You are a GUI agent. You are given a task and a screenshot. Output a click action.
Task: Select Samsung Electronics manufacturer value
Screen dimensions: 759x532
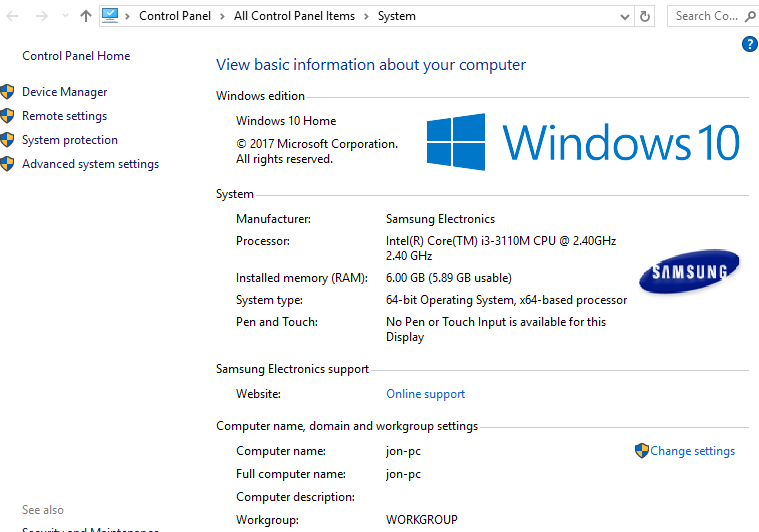pyautogui.click(x=440, y=219)
